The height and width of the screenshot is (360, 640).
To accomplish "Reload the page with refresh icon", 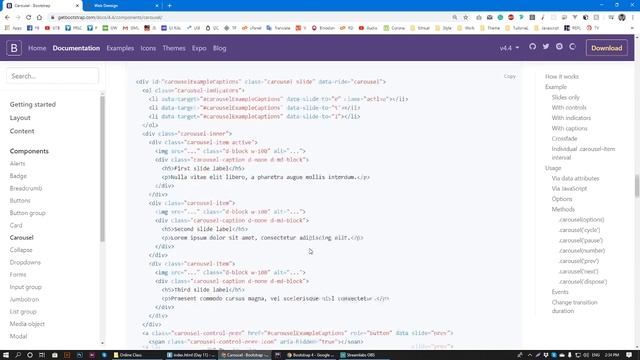I will [x=29, y=18].
